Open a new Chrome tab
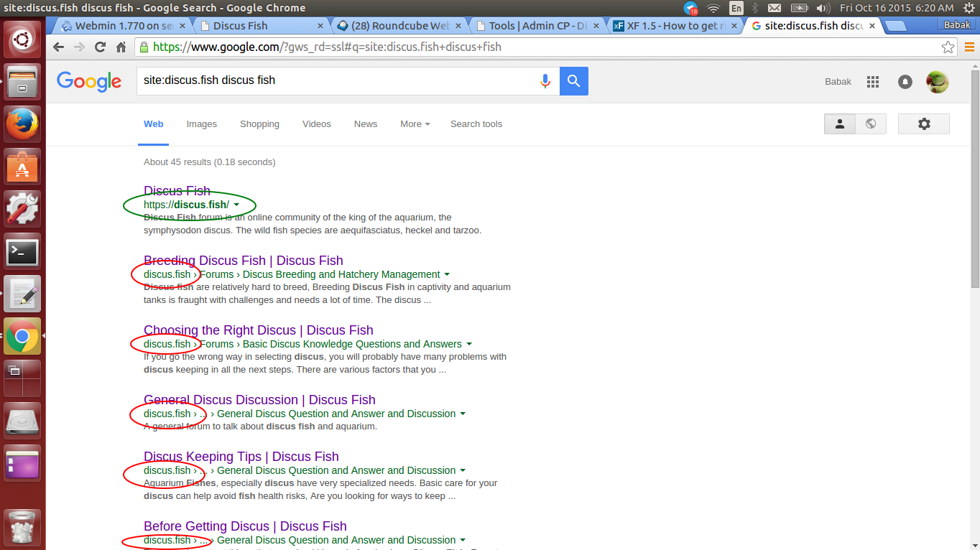Screen dimensions: 980x550 [895, 27]
